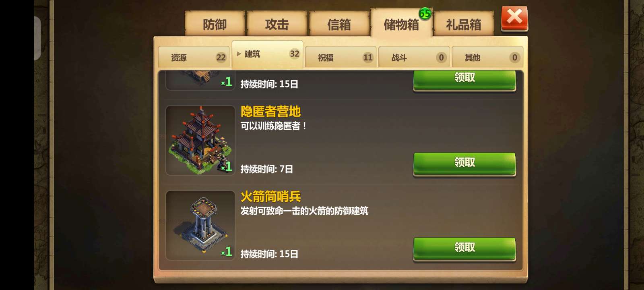The image size is (644, 290).
Task: Show the 资源 category with 22 items
Action: tap(194, 57)
